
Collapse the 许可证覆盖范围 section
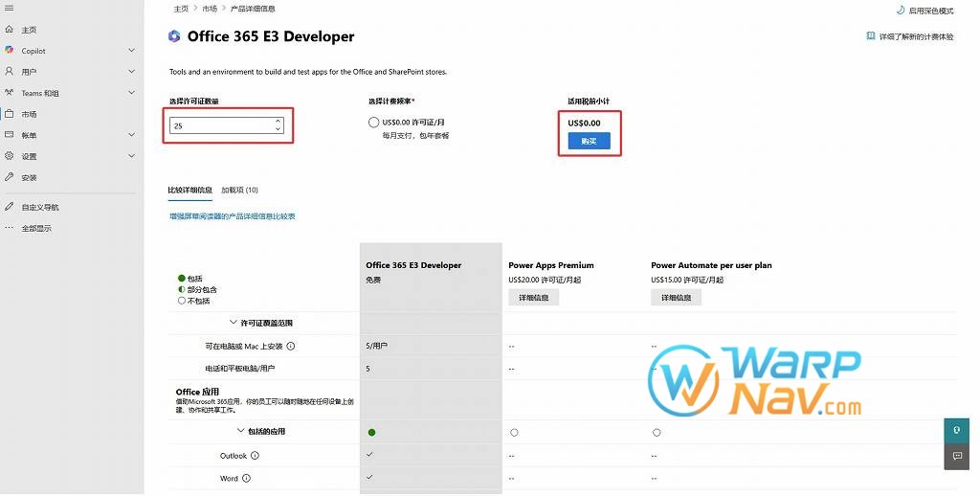coord(234,323)
